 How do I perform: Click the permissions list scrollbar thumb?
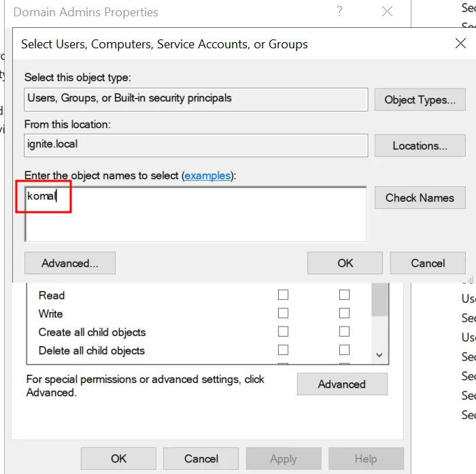[379, 301]
